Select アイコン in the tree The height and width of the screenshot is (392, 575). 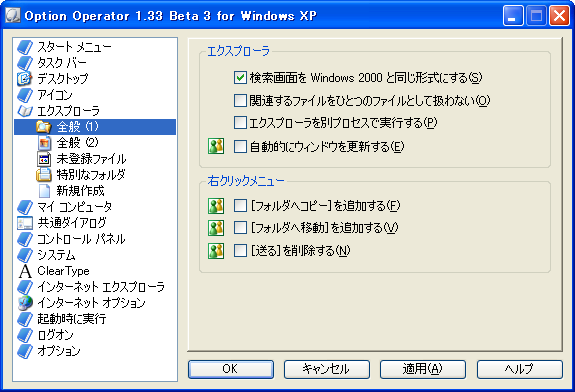55,95
